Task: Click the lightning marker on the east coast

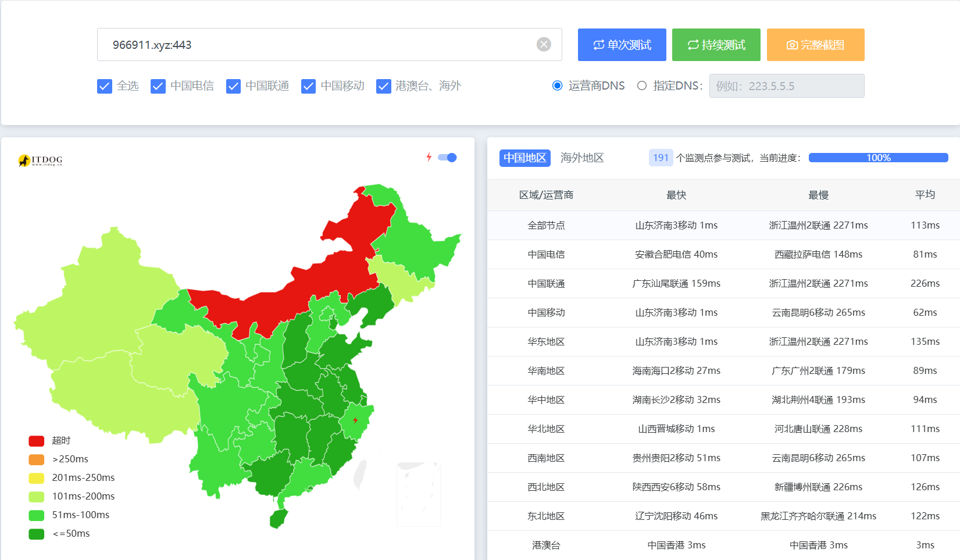Action: click(355, 420)
